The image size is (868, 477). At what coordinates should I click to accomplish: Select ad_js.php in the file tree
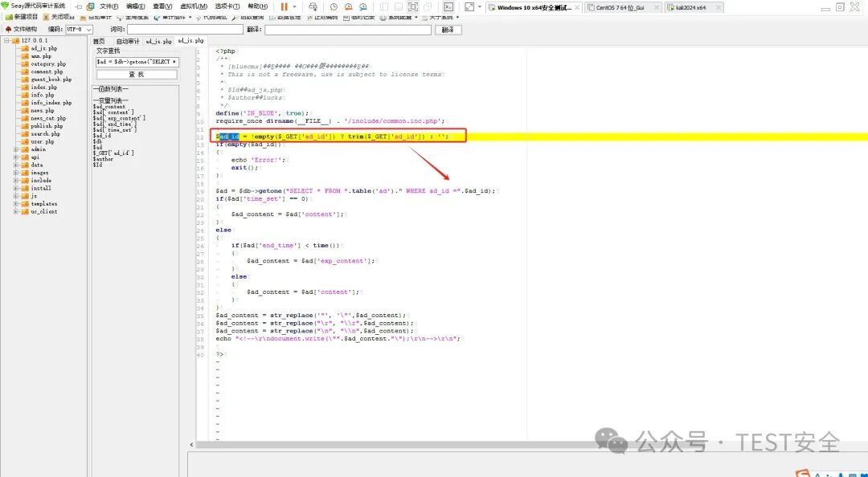pos(43,49)
